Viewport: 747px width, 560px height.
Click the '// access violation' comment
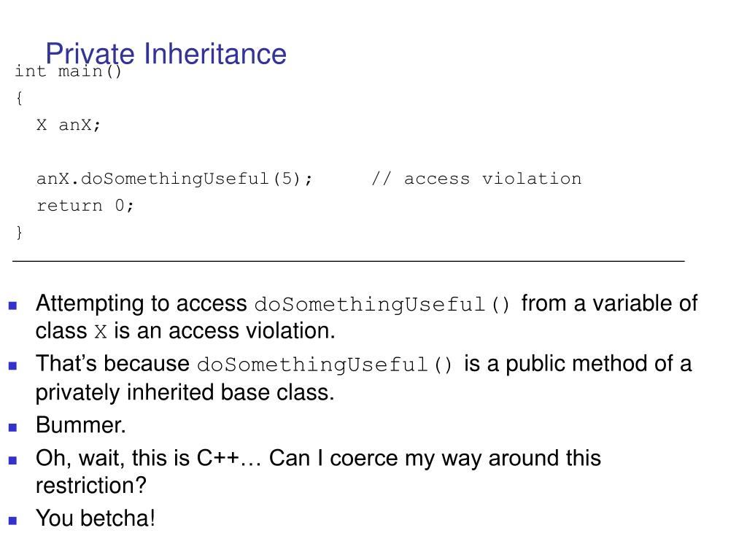coord(476,179)
